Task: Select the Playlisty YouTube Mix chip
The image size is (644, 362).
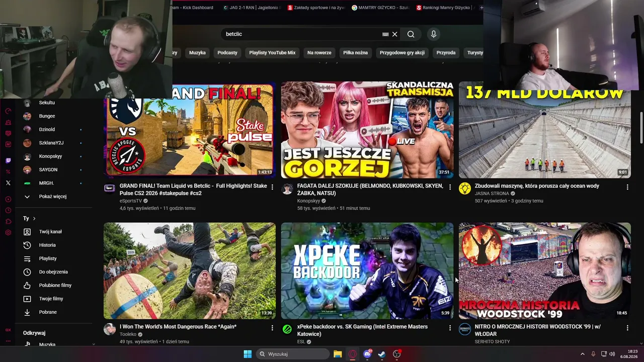Action: click(x=272, y=53)
